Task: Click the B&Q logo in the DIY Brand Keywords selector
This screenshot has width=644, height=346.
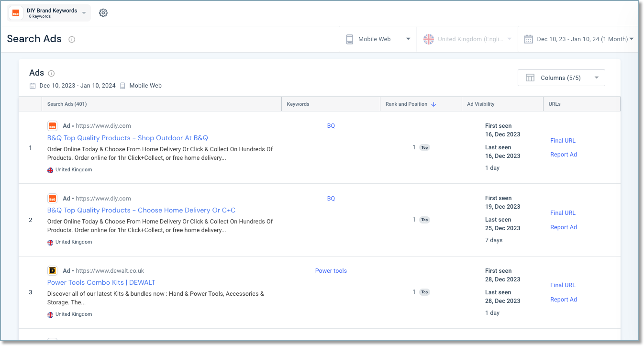Action: [x=16, y=13]
